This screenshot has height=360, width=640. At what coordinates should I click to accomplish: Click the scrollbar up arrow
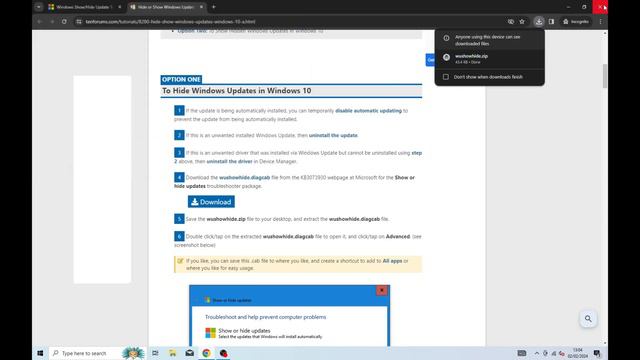[604, 33]
